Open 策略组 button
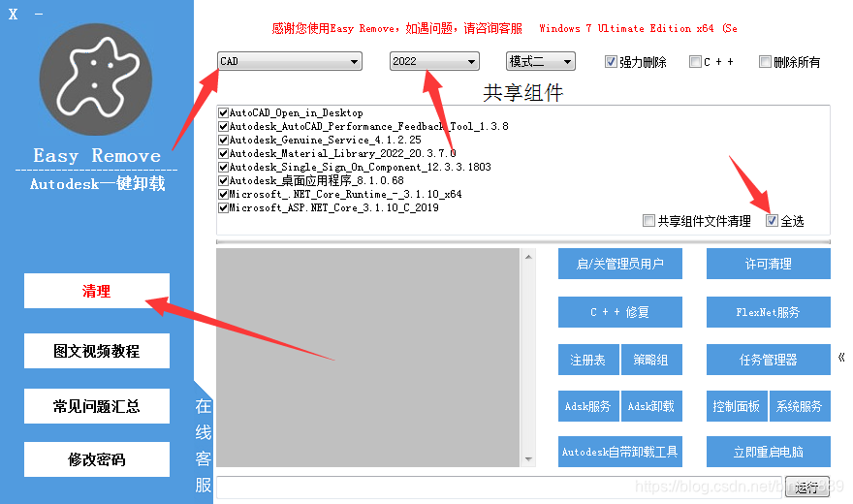This screenshot has width=853, height=504. [x=651, y=360]
